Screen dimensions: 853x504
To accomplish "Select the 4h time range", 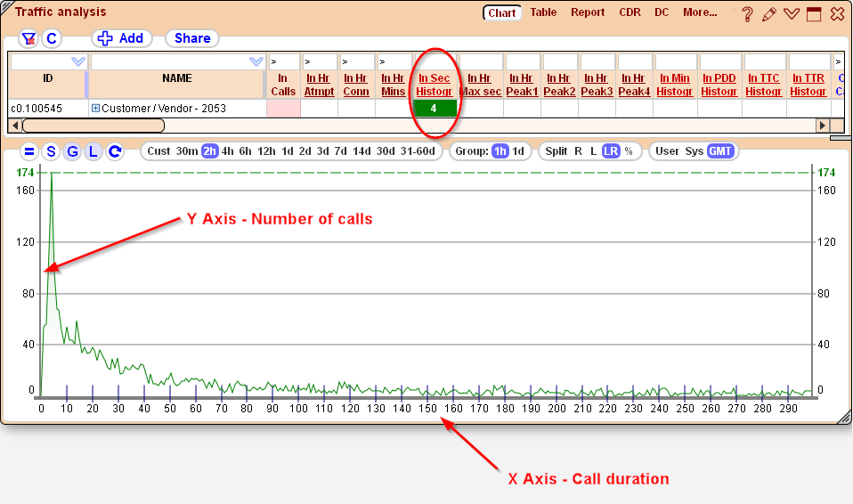I will [x=227, y=151].
